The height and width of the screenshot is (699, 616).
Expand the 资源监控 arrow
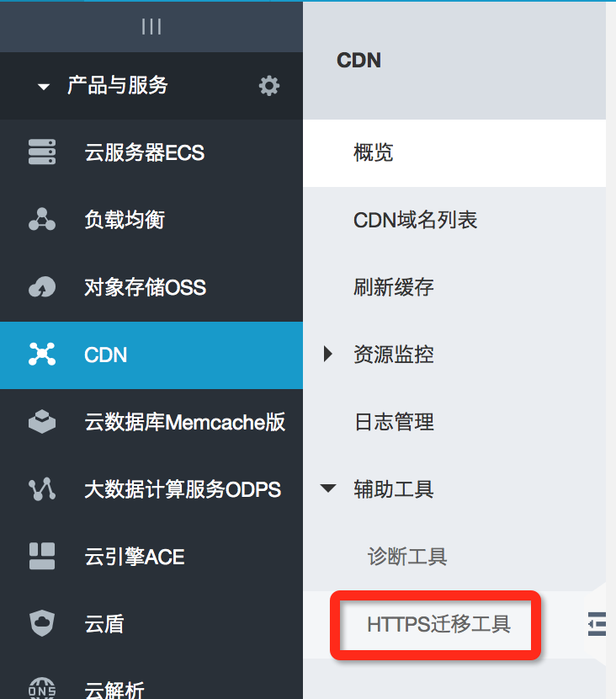point(328,354)
